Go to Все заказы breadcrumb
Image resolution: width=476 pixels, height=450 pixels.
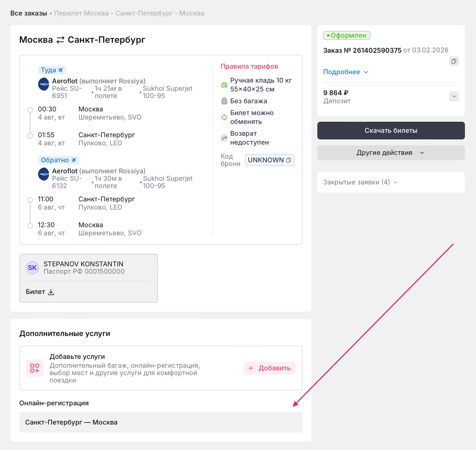pos(29,13)
